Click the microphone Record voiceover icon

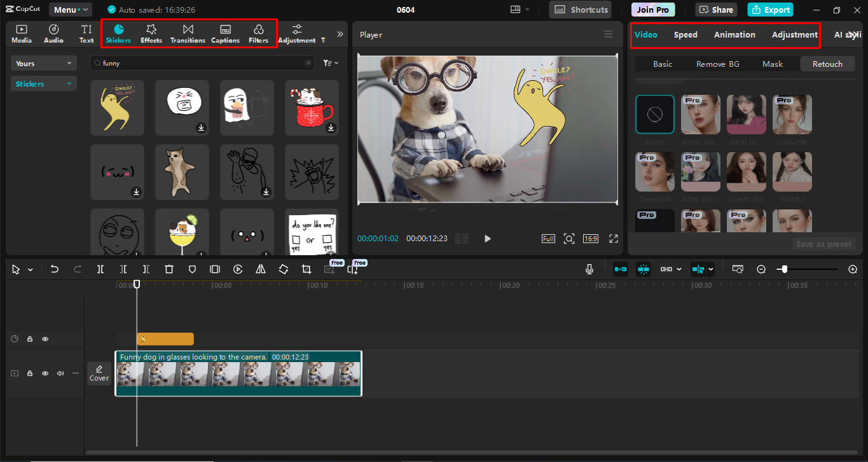(589, 269)
